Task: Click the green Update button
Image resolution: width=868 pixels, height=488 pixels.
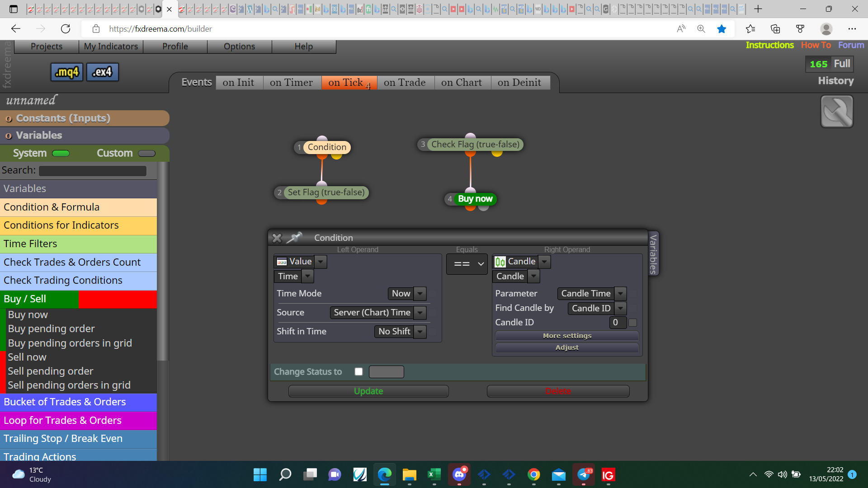Action: pos(368,391)
